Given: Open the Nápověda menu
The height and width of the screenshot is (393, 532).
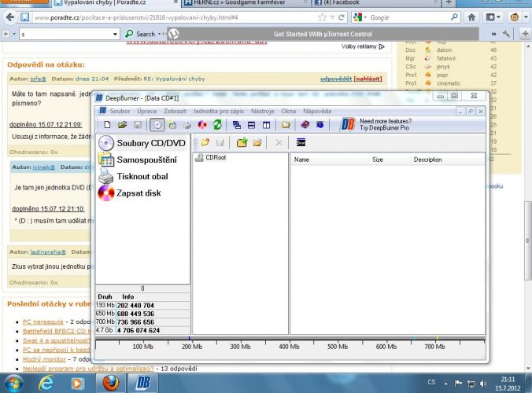Looking at the screenshot, I should pos(317,111).
